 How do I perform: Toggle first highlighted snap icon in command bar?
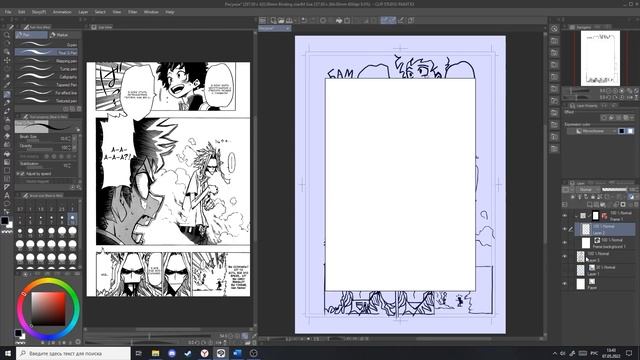(384, 20)
